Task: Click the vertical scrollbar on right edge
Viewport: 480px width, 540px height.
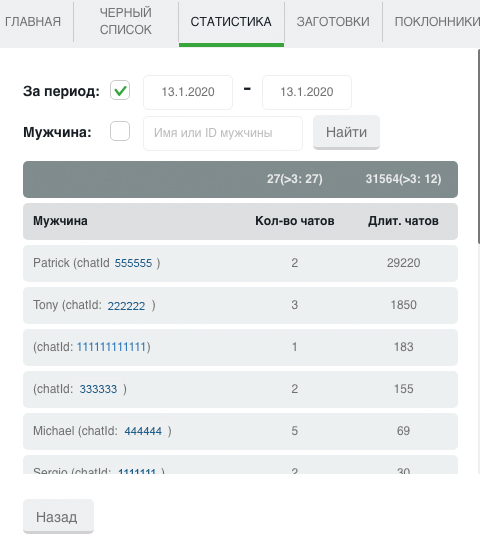Action: click(x=479, y=146)
